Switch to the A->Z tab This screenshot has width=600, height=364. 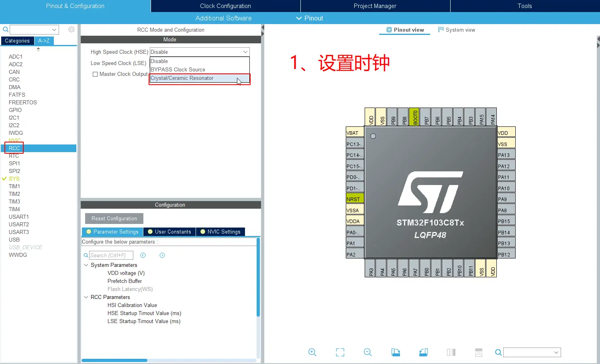click(x=44, y=41)
